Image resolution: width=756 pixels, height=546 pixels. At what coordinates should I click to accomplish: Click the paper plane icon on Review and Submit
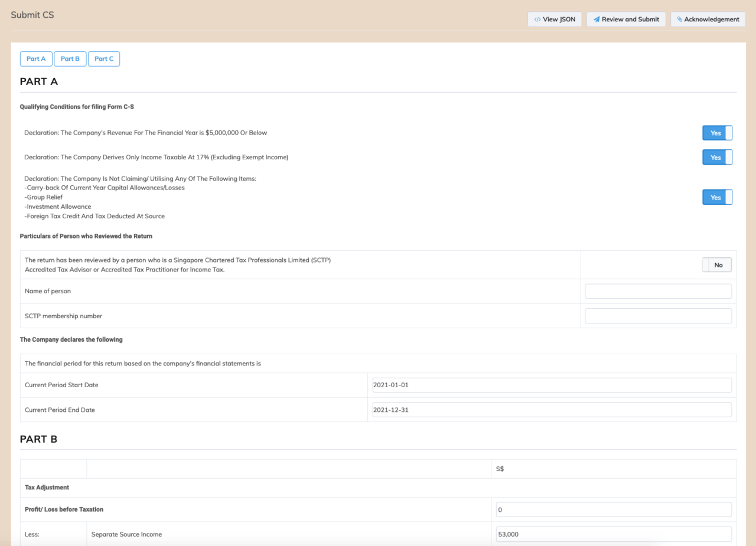coord(597,19)
